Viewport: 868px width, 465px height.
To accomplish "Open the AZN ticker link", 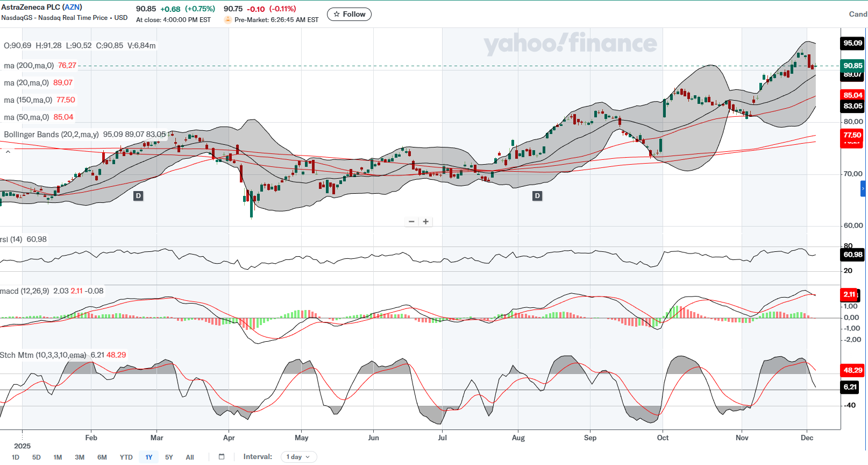I will tap(72, 7).
